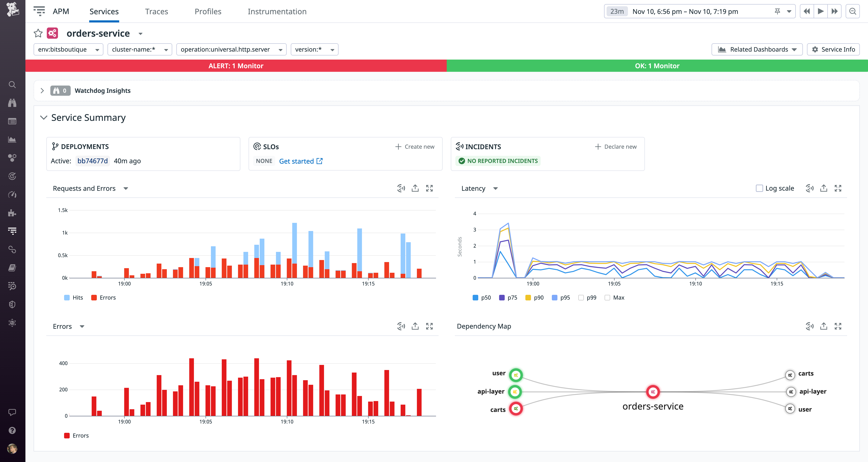This screenshot has height=462, width=868.
Task: Click the red ALERT: 1 Monitor bar
Action: [236, 66]
